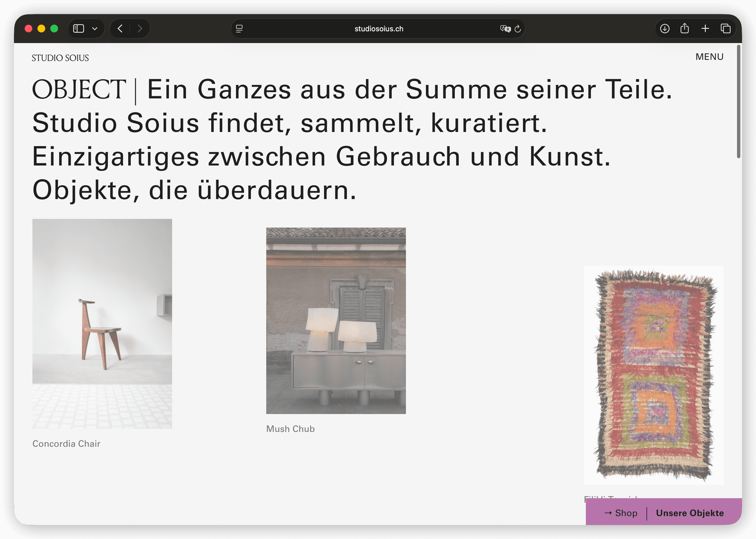Open the sidebar tab group dropdown arrow
Screen dimensions: 756x539
point(95,29)
